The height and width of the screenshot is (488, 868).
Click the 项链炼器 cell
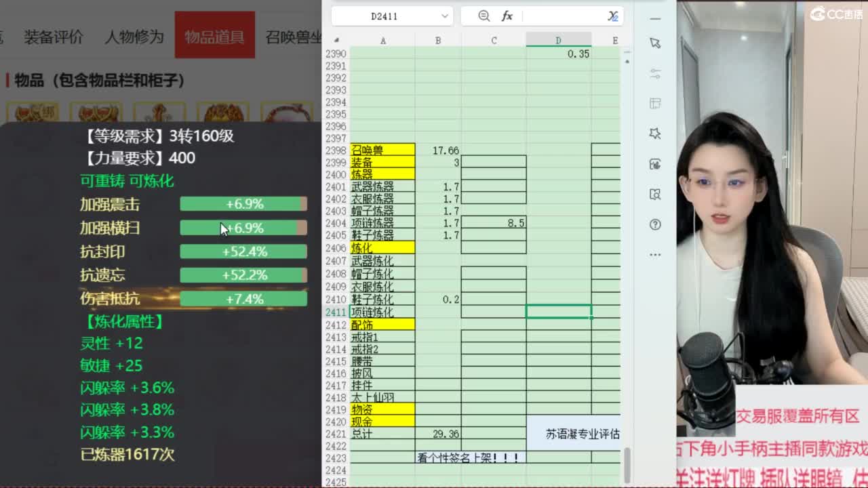tap(382, 223)
